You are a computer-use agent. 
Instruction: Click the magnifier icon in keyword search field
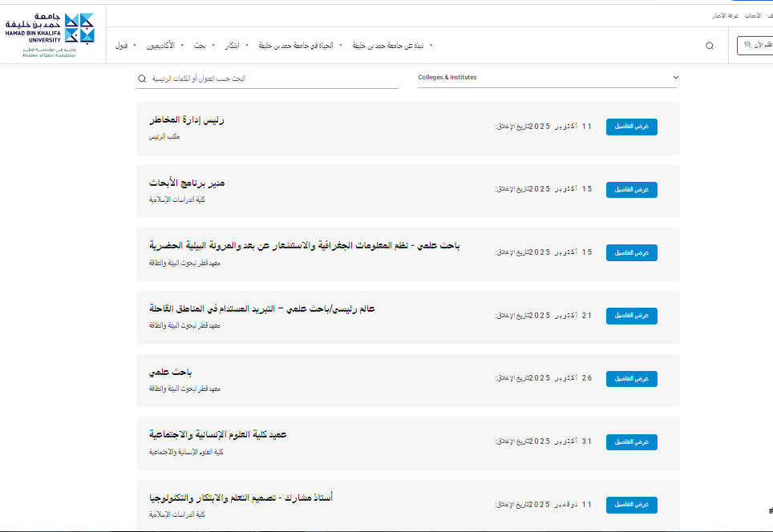(x=143, y=79)
